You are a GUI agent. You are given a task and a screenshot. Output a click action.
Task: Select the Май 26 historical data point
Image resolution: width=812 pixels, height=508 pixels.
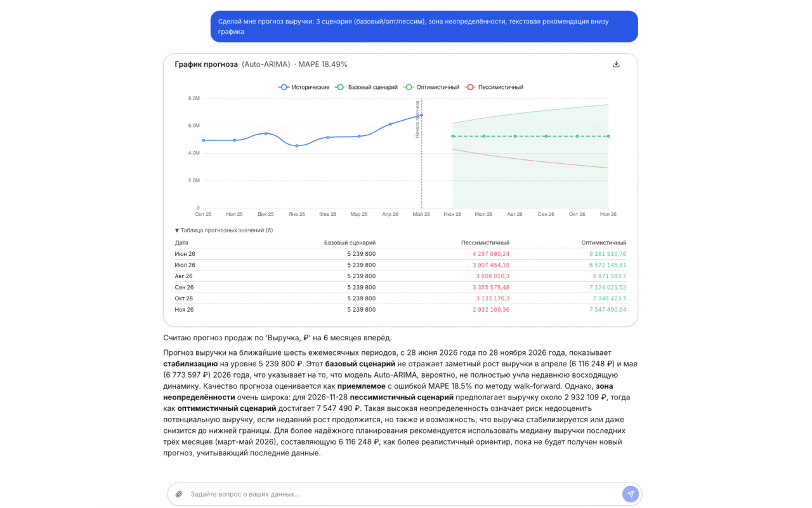click(x=421, y=115)
